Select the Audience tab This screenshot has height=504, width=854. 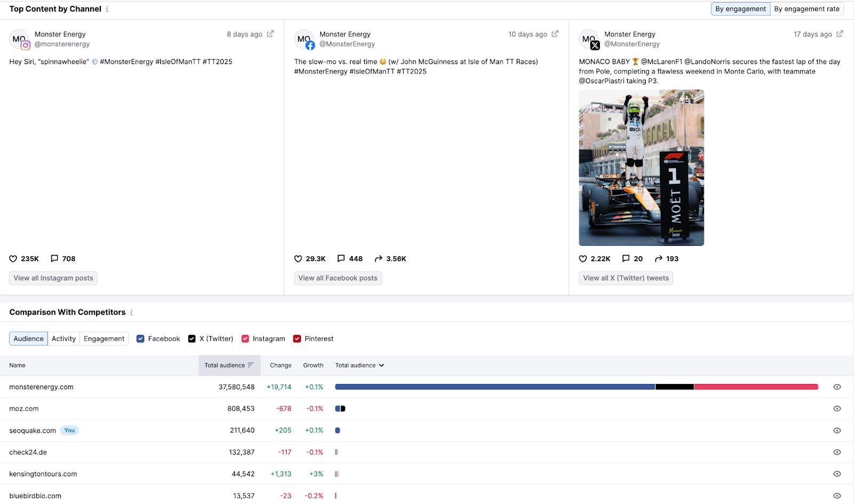(28, 339)
